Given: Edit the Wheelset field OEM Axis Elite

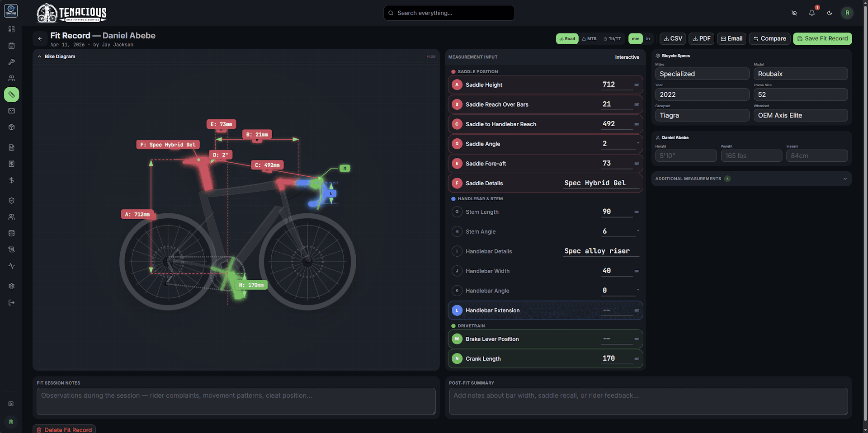Looking at the screenshot, I should (800, 115).
